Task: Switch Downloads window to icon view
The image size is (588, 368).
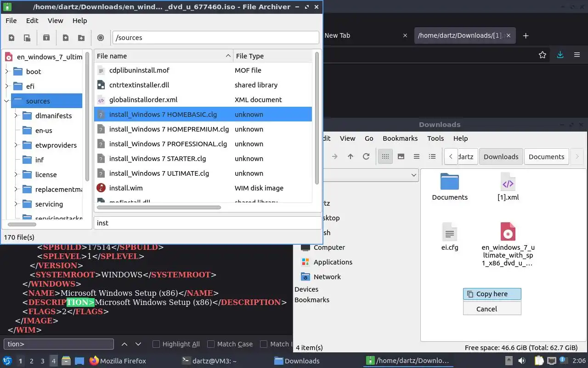Action: (x=385, y=156)
